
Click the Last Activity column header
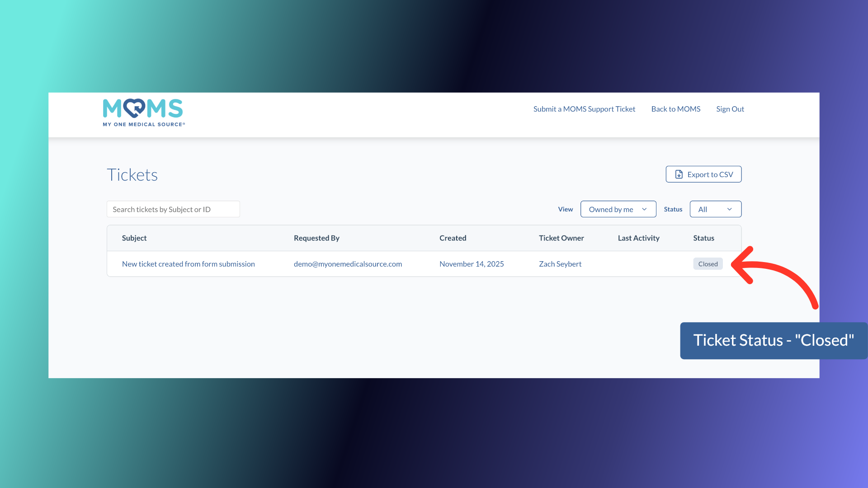point(638,238)
